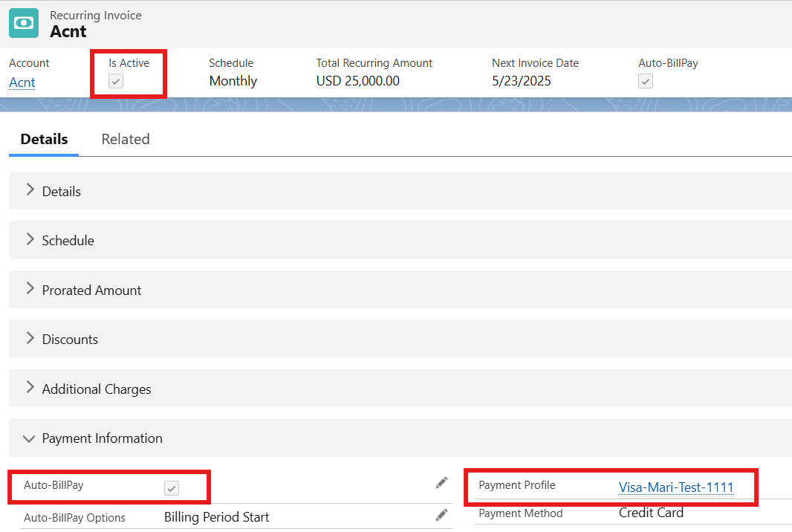
Task: Click the USD 25,000.00 total amount
Action: coord(357,81)
